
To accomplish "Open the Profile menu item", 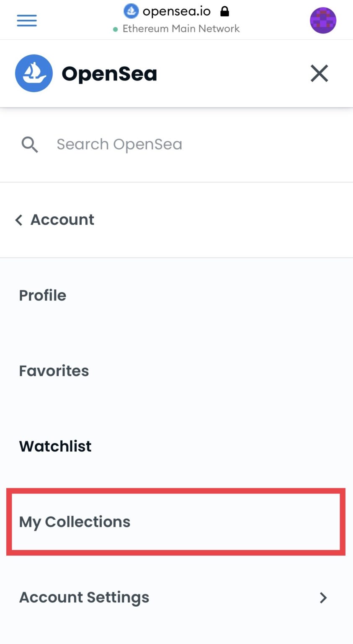I will (x=43, y=296).
